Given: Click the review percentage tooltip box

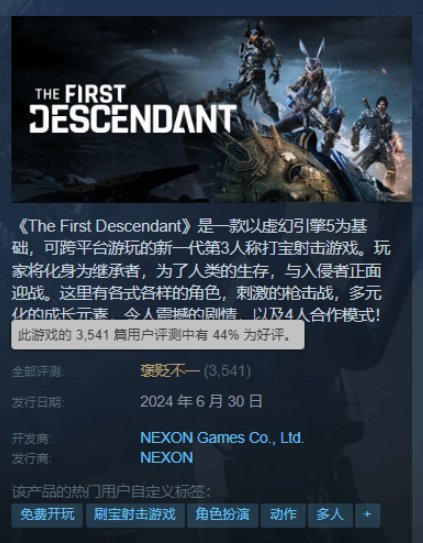Looking at the screenshot, I should (158, 335).
